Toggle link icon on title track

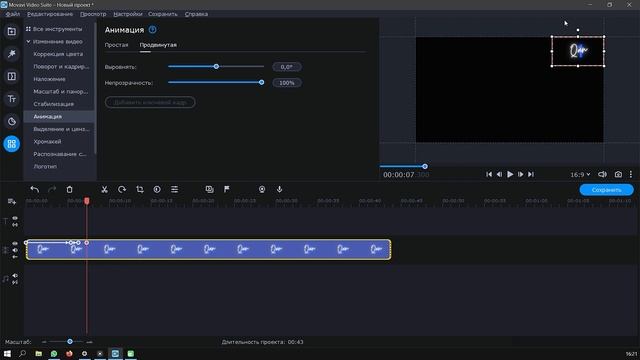tap(15, 225)
